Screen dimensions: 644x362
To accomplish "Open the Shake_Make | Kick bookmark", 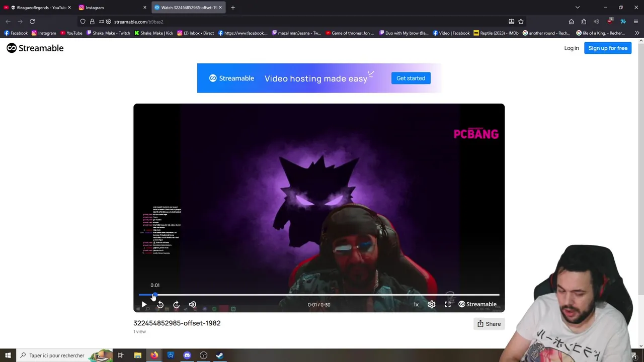I will 153,33.
